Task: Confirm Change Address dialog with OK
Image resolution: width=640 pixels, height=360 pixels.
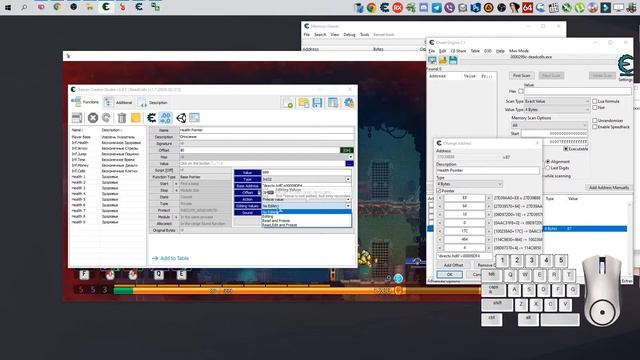Action: 449,274
